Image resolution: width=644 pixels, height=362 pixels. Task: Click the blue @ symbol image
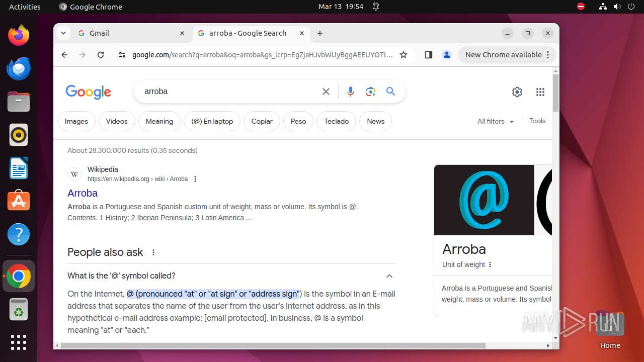(484, 200)
